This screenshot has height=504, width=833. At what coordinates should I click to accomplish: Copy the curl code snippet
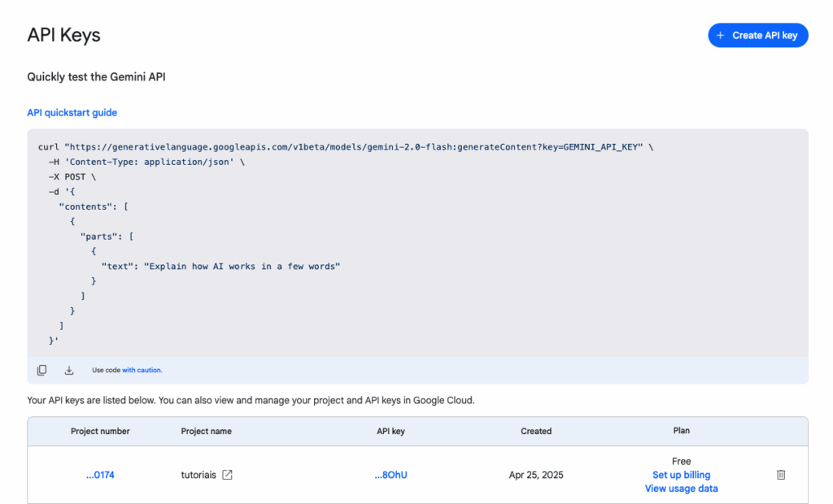coord(41,371)
